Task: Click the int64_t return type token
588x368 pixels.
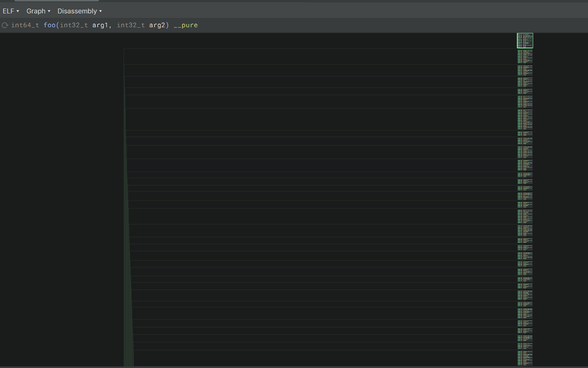Action: (x=25, y=25)
